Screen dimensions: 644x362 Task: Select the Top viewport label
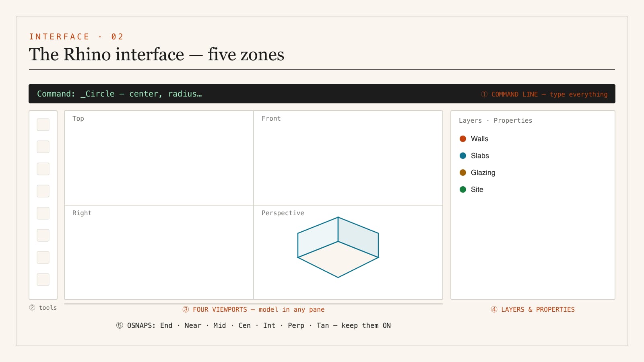point(78,118)
